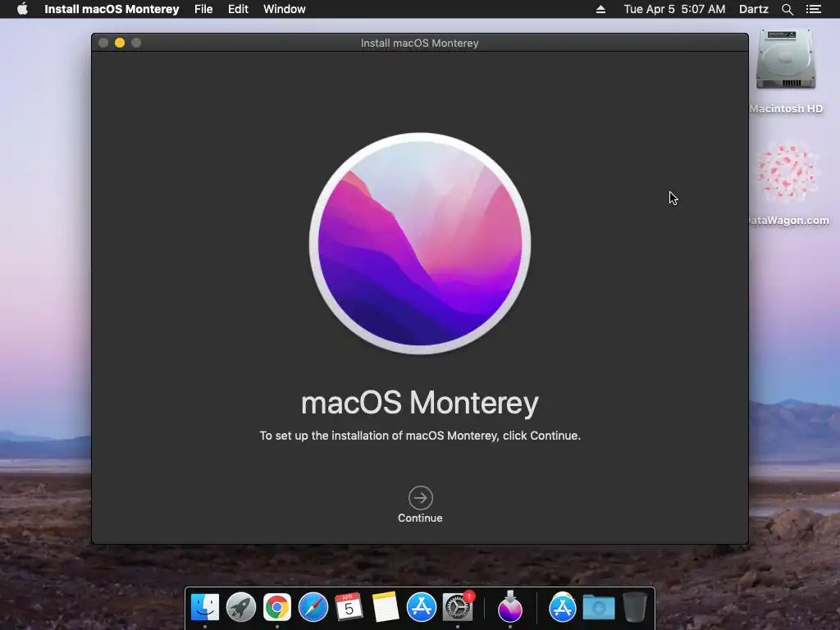Minimize the installer with the yellow button
This screenshot has height=630, width=840.
click(x=120, y=43)
